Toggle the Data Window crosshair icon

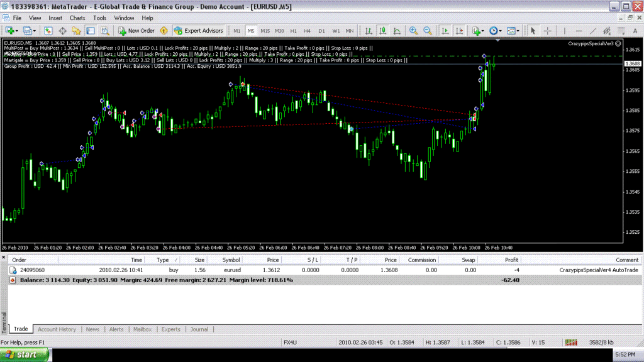click(x=62, y=31)
